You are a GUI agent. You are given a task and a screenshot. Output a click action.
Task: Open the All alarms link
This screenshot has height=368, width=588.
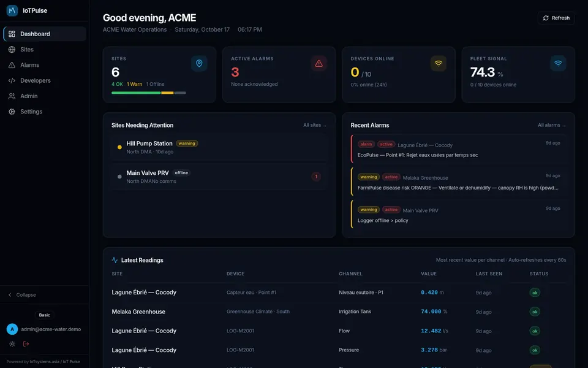click(552, 125)
